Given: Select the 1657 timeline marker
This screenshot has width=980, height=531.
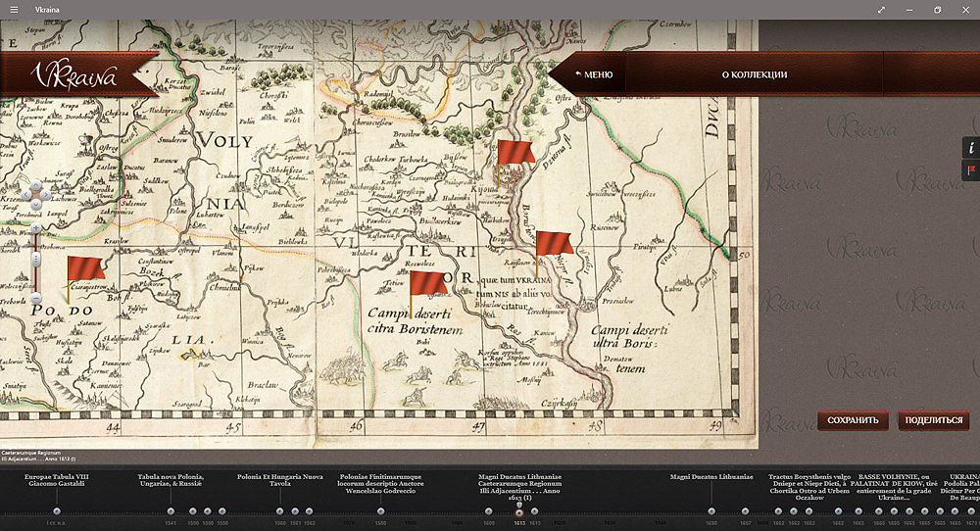Looking at the screenshot, I should 745,511.
